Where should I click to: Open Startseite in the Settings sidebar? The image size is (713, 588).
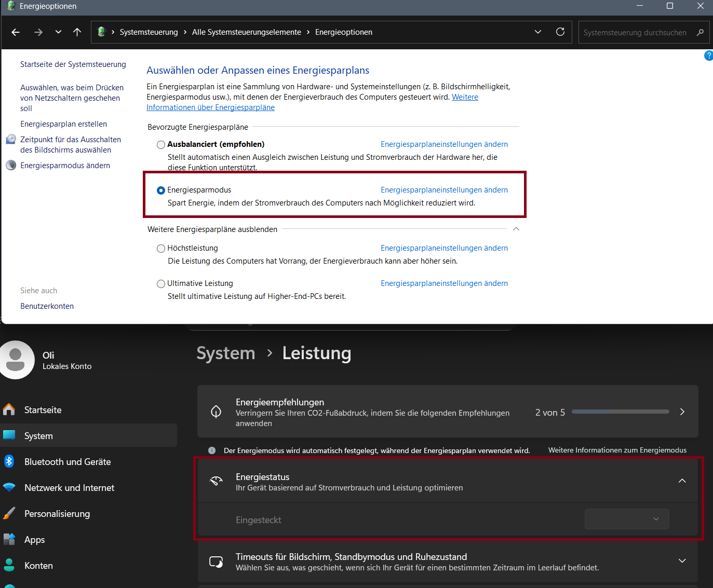click(x=43, y=410)
